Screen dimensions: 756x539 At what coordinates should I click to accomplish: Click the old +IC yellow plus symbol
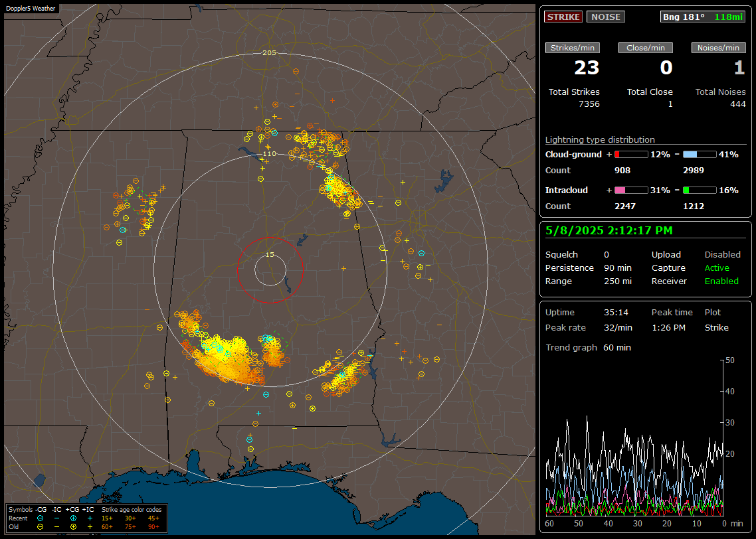(90, 527)
